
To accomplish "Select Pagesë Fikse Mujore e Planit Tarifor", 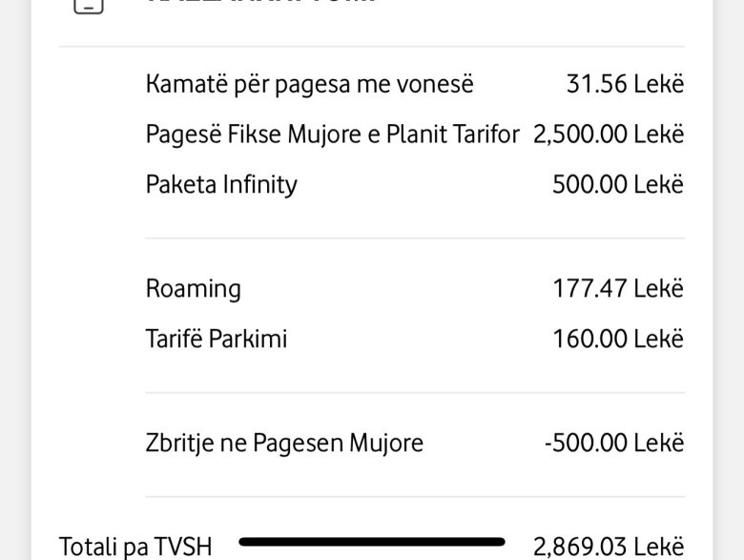I will point(333,134).
